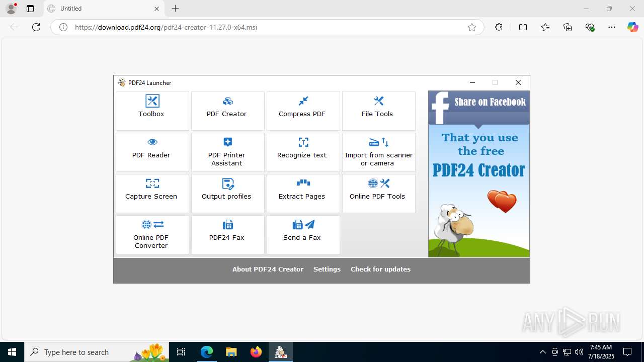Start Capture Screen tool

click(x=152, y=194)
